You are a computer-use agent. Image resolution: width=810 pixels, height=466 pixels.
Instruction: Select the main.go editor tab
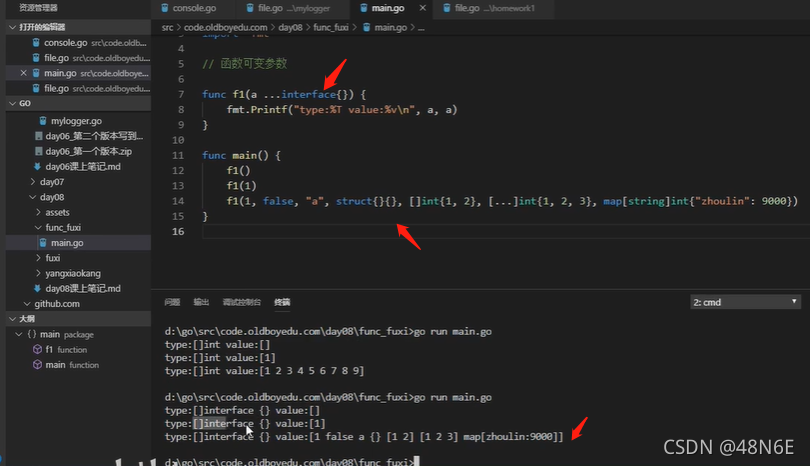click(x=387, y=8)
